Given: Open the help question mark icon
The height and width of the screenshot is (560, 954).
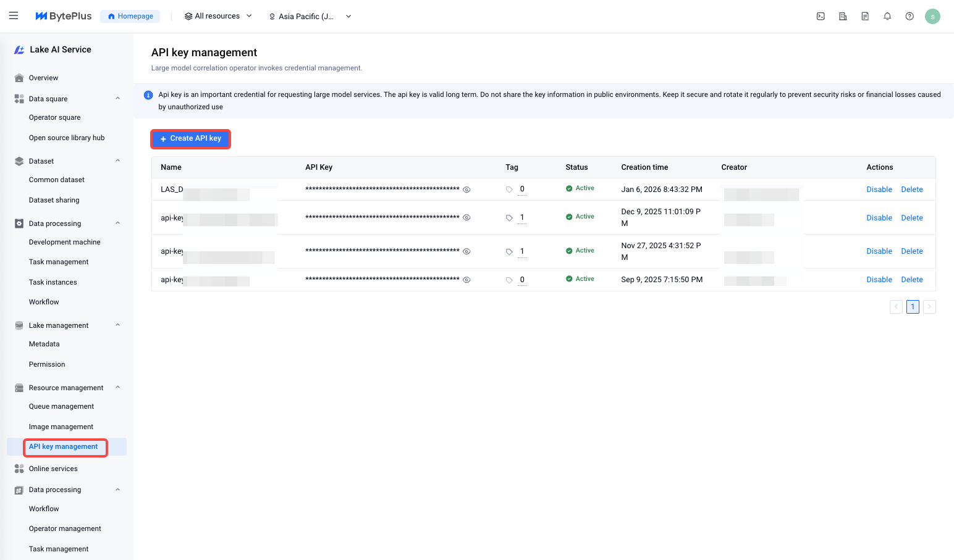Looking at the screenshot, I should click(x=910, y=17).
